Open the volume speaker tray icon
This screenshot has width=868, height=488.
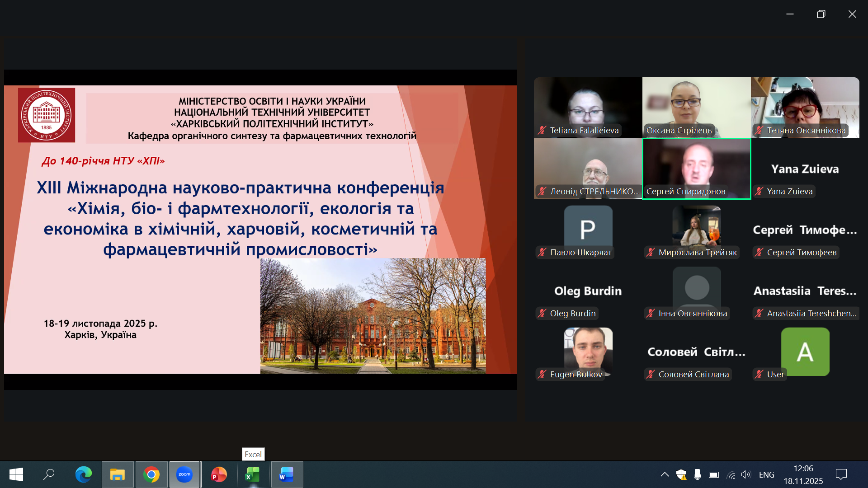point(745,474)
